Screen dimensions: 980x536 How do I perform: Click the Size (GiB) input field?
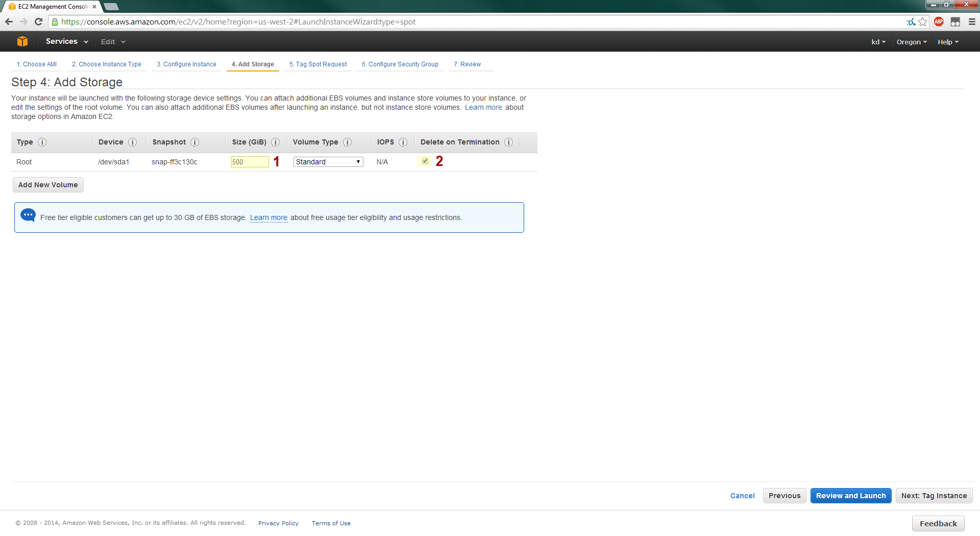click(250, 162)
